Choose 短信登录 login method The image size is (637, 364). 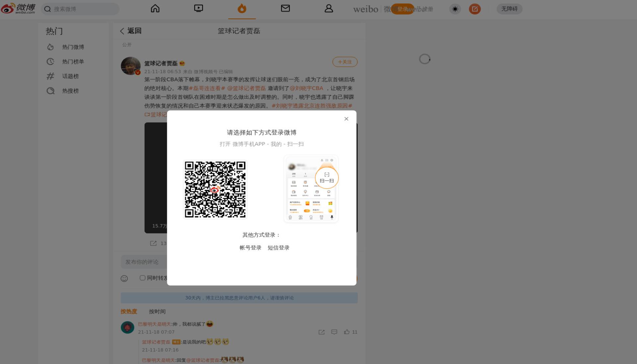pyautogui.click(x=279, y=248)
